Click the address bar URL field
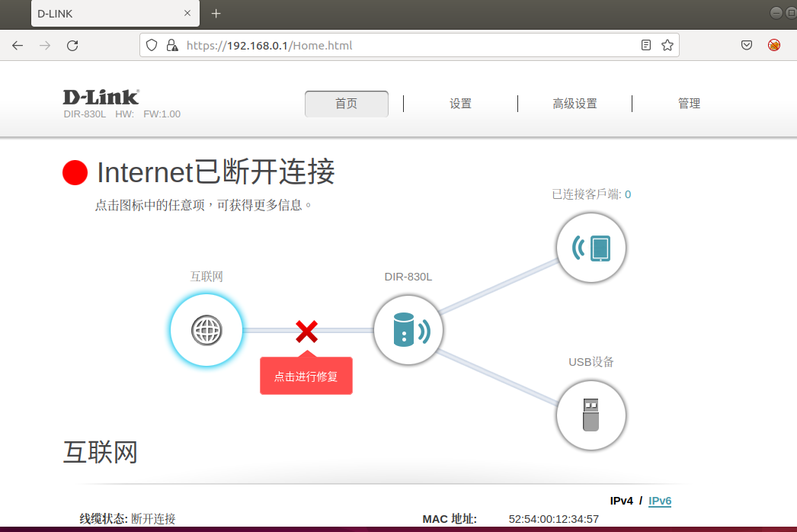Viewport: 797px width, 532px height. click(409, 45)
